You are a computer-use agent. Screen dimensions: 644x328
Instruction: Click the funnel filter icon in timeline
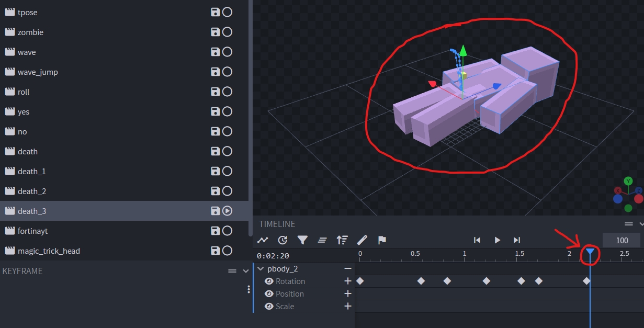[302, 240]
